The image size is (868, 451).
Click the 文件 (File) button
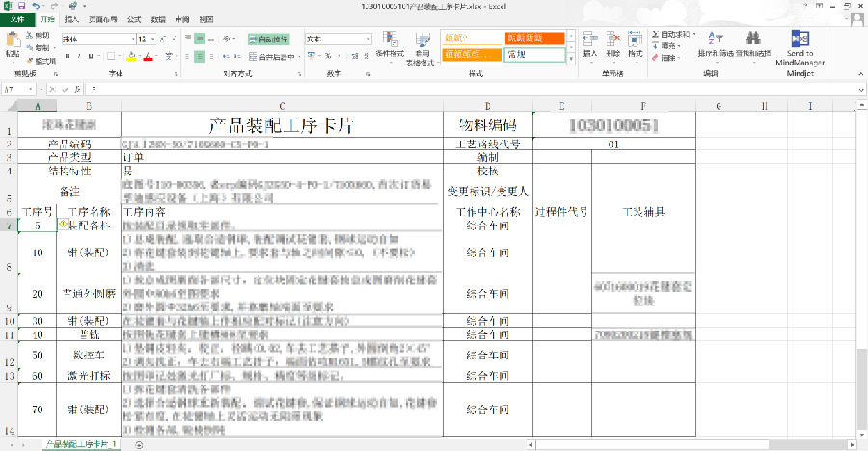16,18
